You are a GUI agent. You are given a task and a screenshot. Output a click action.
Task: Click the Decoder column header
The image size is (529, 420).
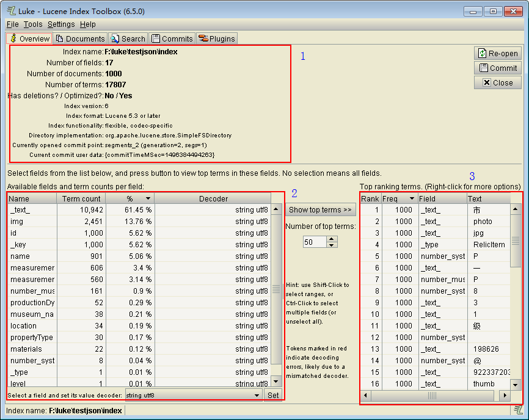tap(213, 198)
